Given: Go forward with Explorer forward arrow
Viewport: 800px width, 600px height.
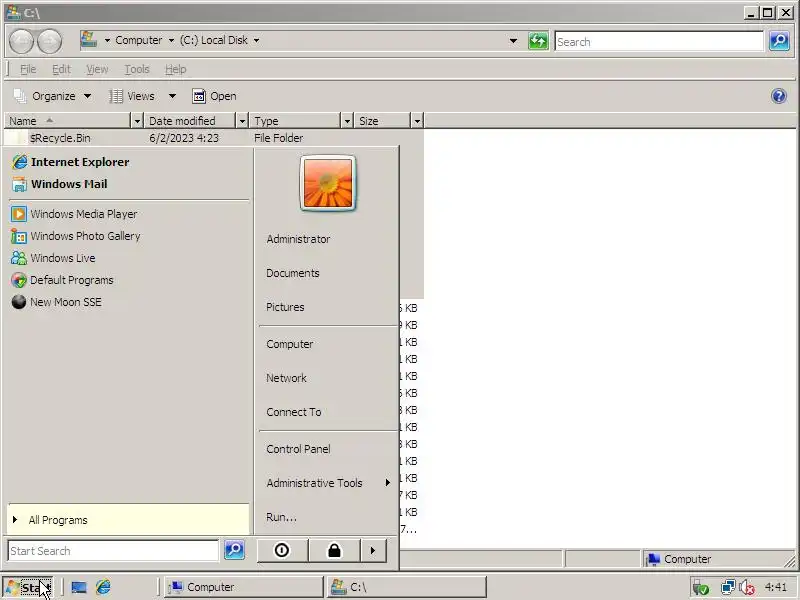Looking at the screenshot, I should click(x=49, y=41).
